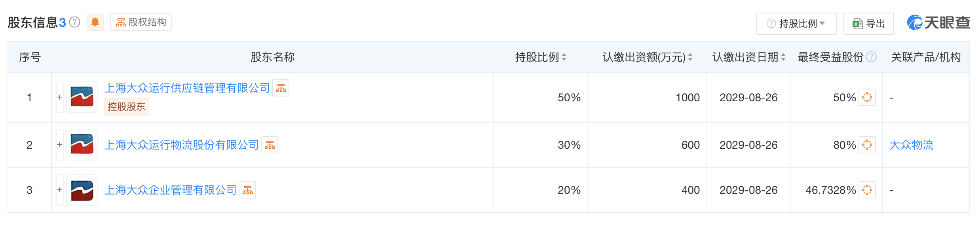Viewport: 980px width, 227px height.
Task: Click the 股权结构 button
Action: (x=141, y=22)
